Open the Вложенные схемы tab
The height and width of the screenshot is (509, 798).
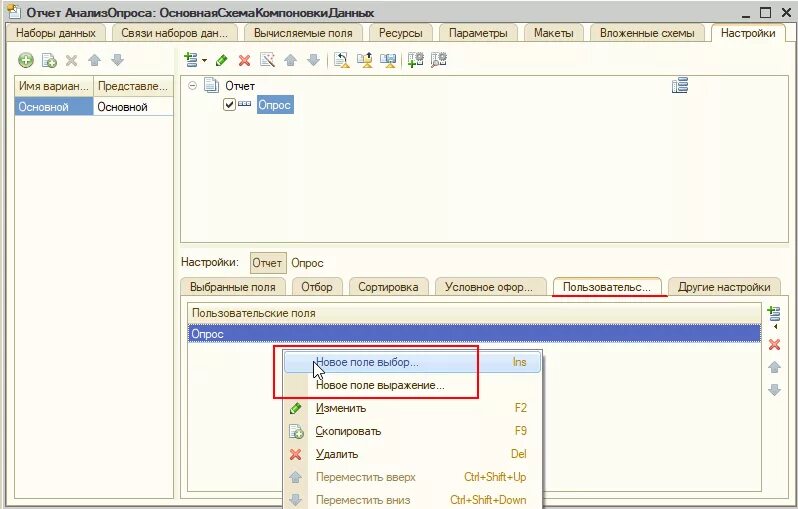(647, 33)
